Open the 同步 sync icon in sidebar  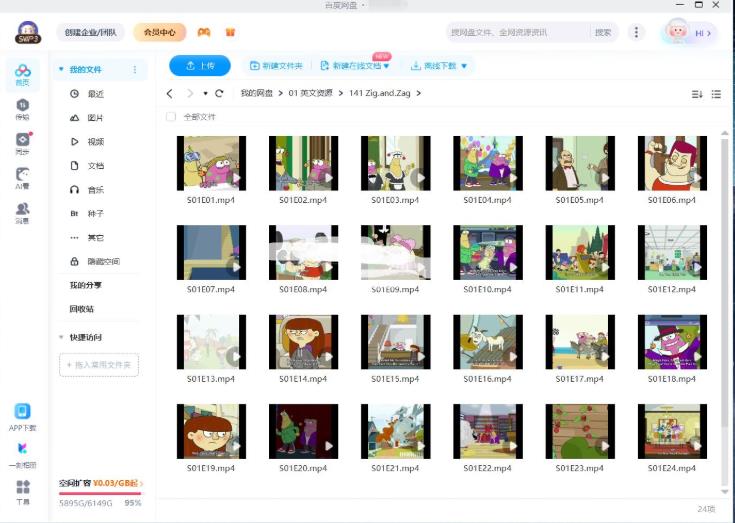click(22, 143)
